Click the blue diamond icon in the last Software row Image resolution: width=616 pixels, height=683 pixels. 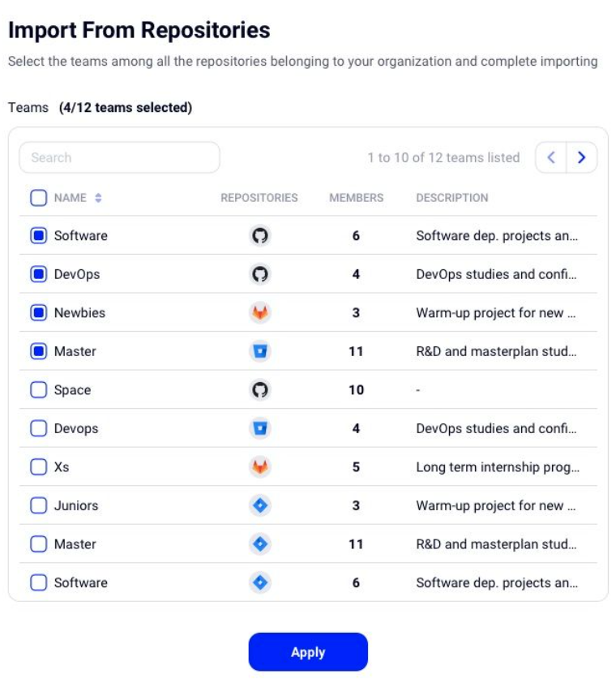pos(260,582)
